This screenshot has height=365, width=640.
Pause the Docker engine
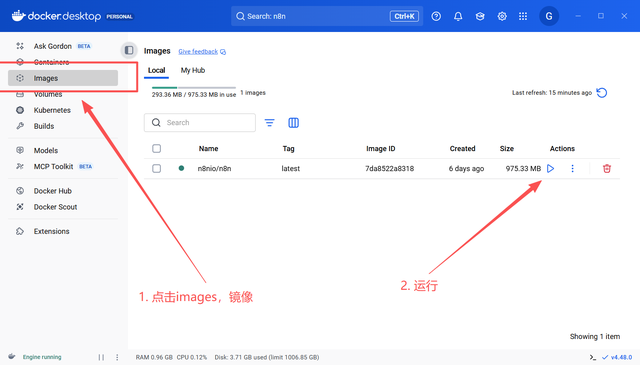point(101,357)
